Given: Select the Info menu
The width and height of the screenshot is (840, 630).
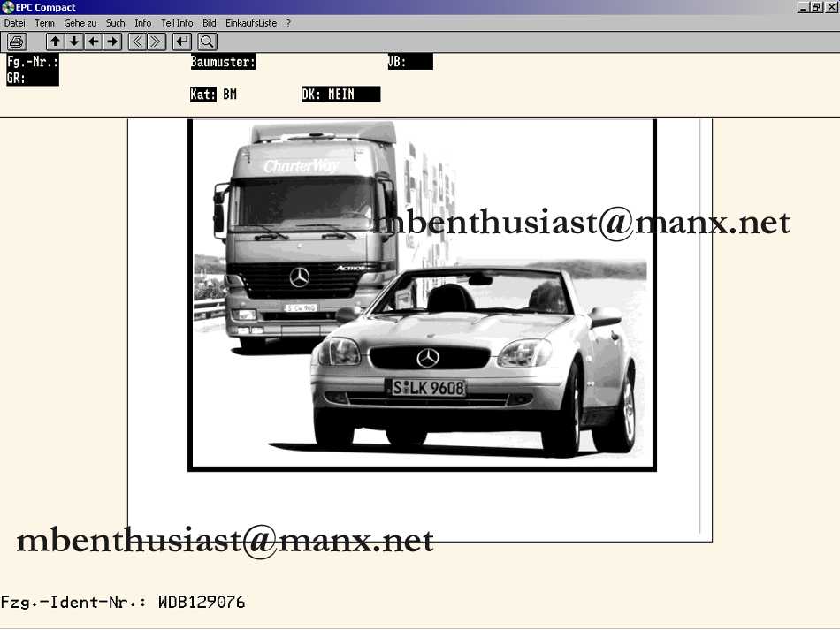Looking at the screenshot, I should (143, 23).
